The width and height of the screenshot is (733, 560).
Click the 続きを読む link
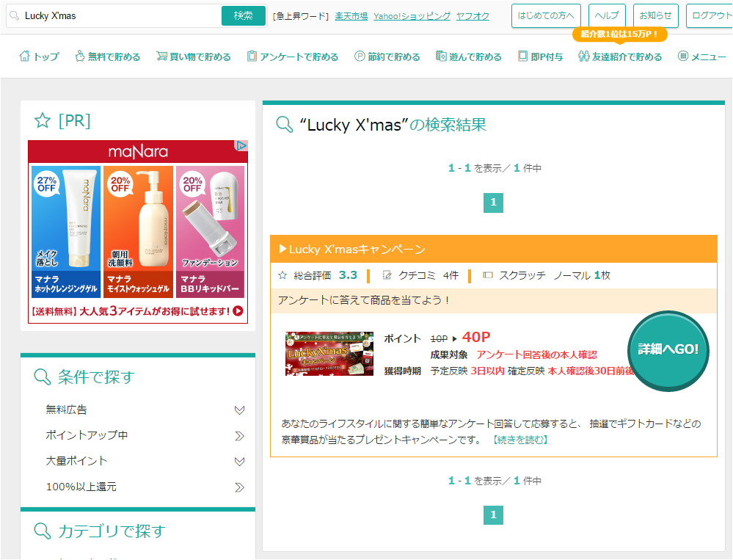pos(519,440)
